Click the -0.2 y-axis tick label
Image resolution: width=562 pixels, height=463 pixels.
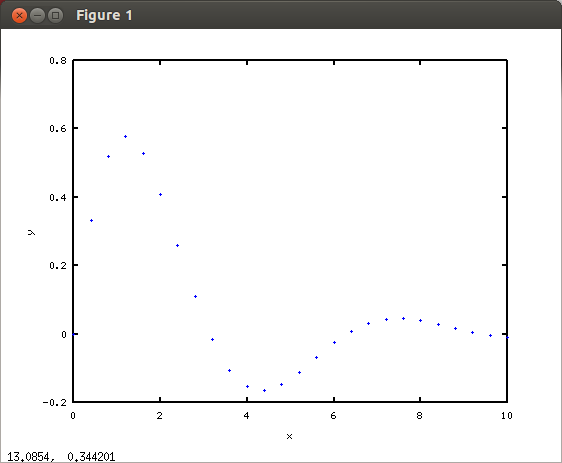click(x=55, y=402)
